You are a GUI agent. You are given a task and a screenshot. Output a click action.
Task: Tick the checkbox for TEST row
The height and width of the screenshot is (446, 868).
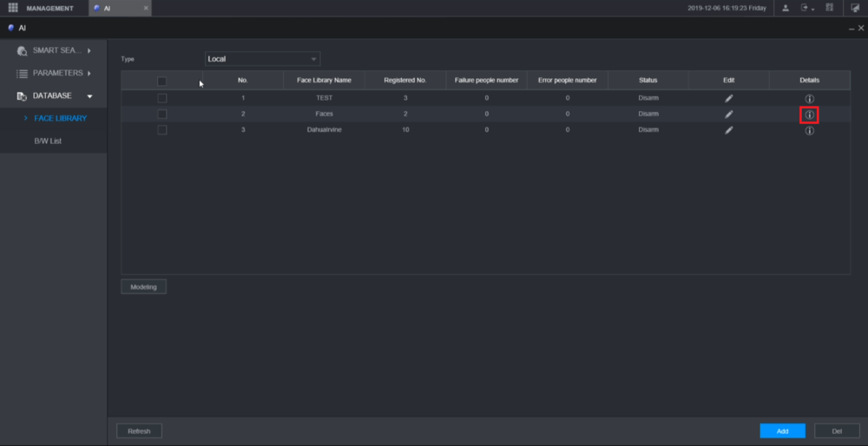(161, 98)
